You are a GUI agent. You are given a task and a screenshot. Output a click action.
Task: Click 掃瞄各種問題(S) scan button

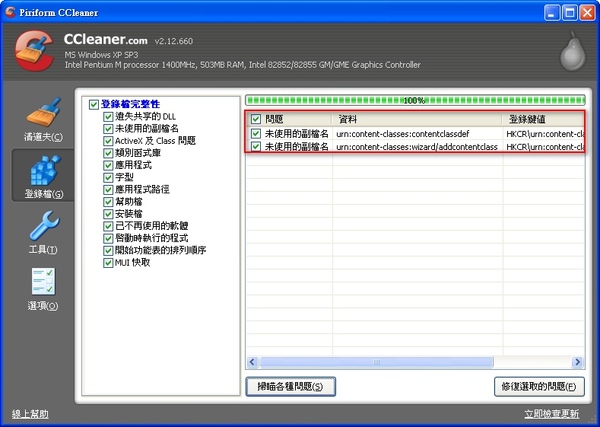click(290, 386)
